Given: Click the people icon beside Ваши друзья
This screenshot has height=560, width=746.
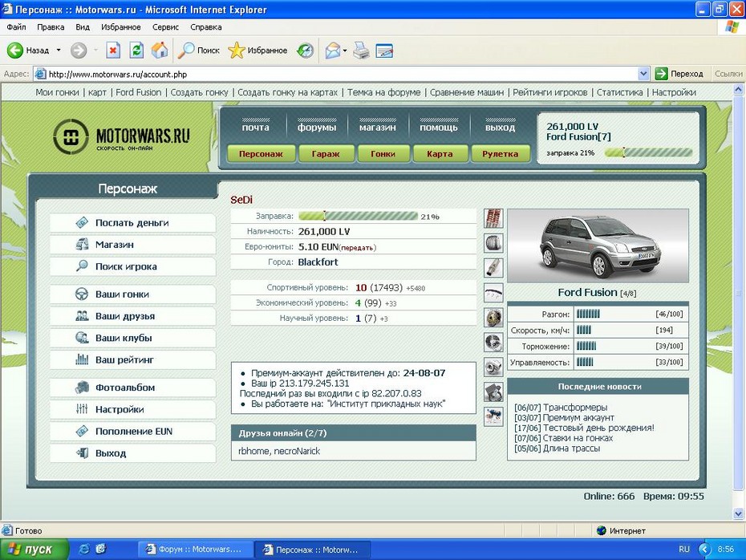Looking at the screenshot, I should pos(82,315).
